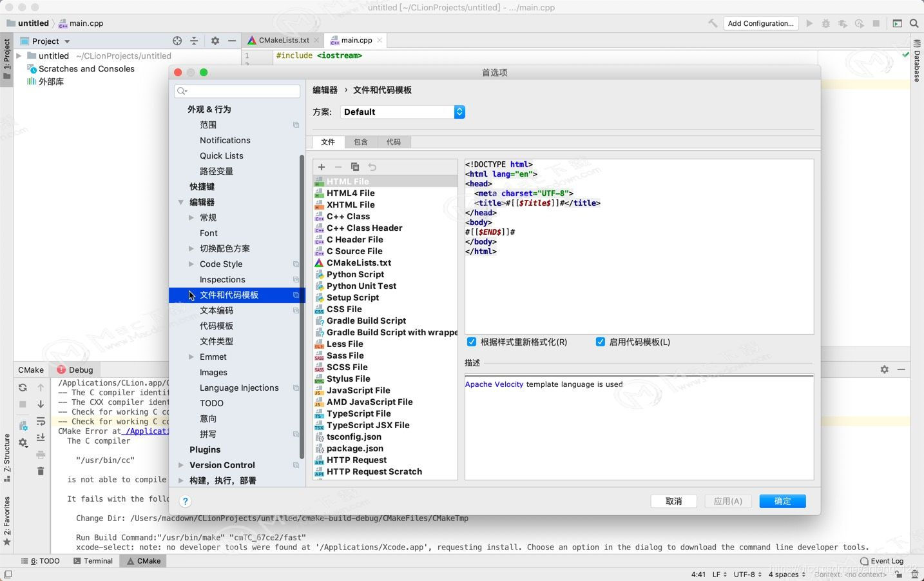
Task: Open the help question mark button
Action: tap(186, 501)
